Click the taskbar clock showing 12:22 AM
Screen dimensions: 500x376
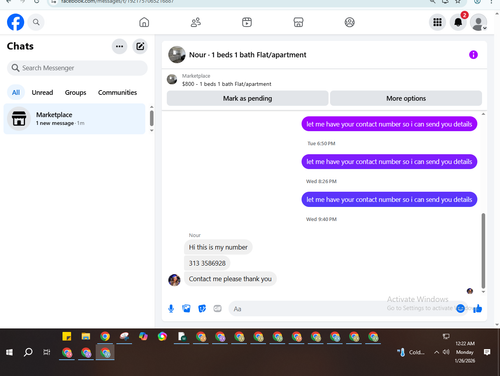coord(465,352)
